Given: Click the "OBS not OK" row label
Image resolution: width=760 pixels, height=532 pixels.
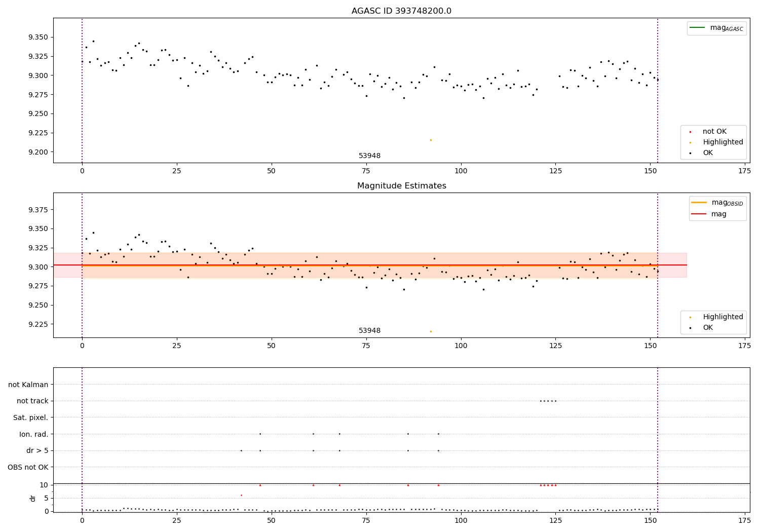Looking at the screenshot, I should pyautogui.click(x=28, y=467).
